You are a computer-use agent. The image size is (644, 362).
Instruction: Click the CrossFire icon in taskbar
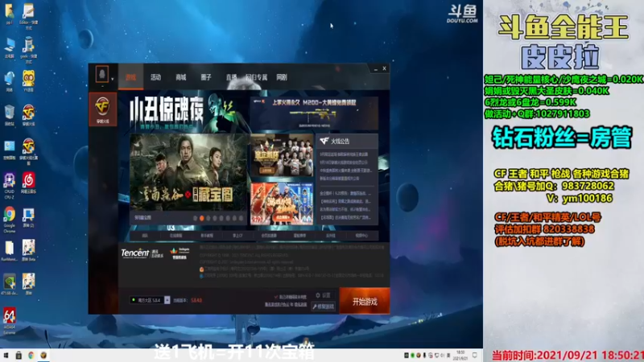43,356
